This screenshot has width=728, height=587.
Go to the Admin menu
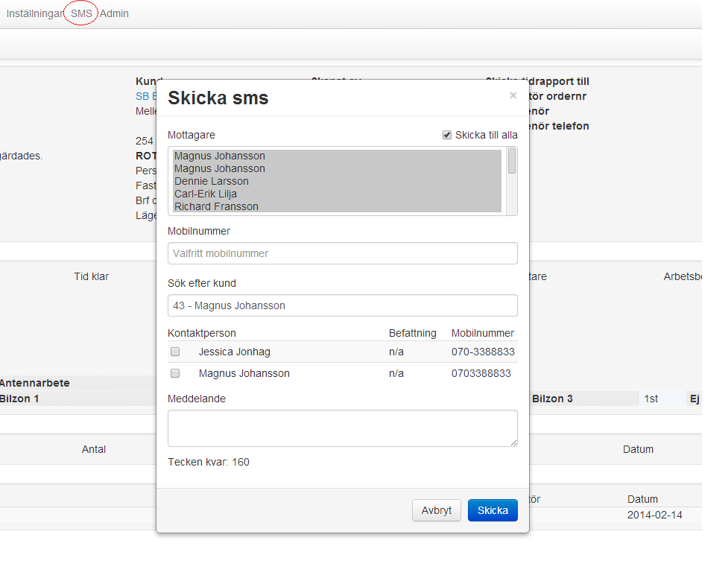tap(114, 13)
